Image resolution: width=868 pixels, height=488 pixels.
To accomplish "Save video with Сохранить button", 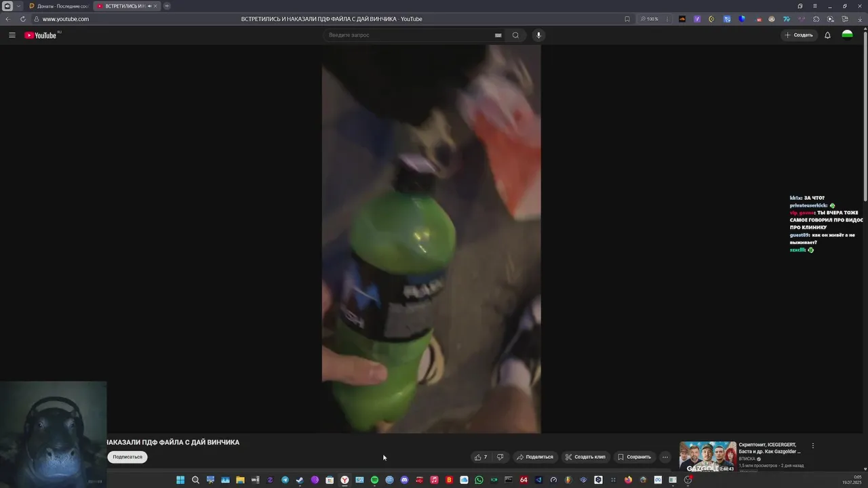I will [634, 457].
